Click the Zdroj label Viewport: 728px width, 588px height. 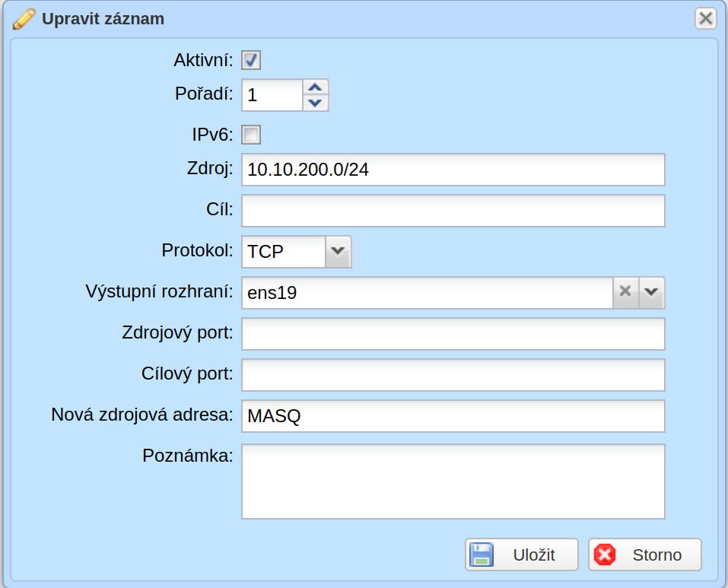(x=210, y=168)
